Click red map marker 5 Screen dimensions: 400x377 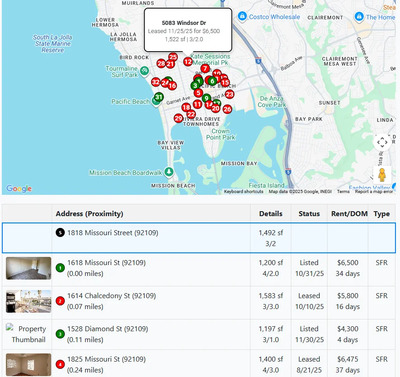(x=199, y=93)
